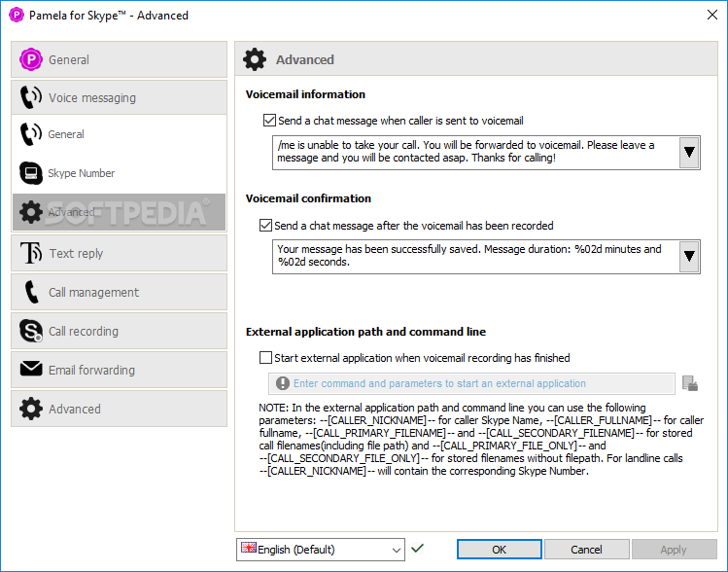
Task: Click the OK button
Action: point(500,550)
